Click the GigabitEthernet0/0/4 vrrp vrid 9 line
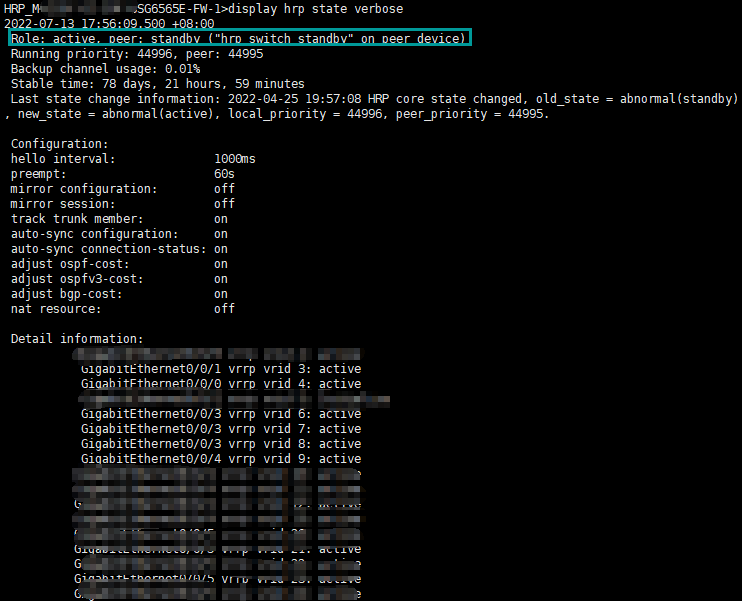The height and width of the screenshot is (601, 742). click(221, 459)
